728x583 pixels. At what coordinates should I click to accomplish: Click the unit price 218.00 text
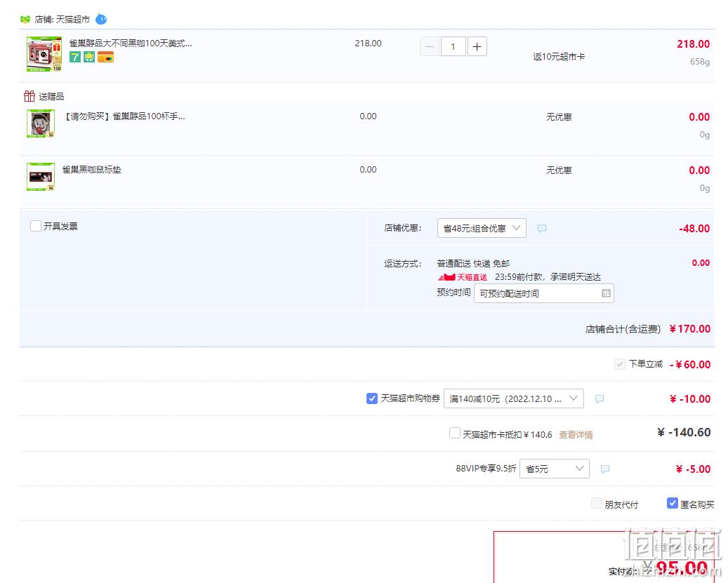[x=368, y=43]
